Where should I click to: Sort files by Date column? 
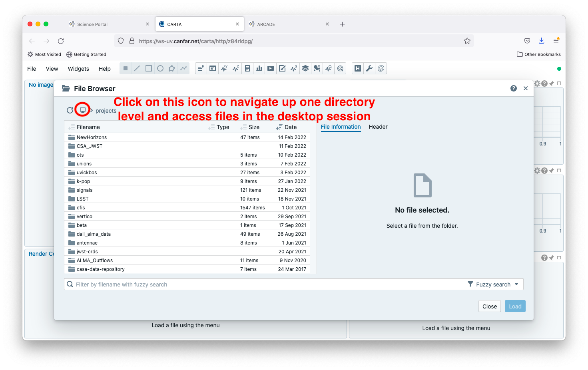click(x=291, y=127)
